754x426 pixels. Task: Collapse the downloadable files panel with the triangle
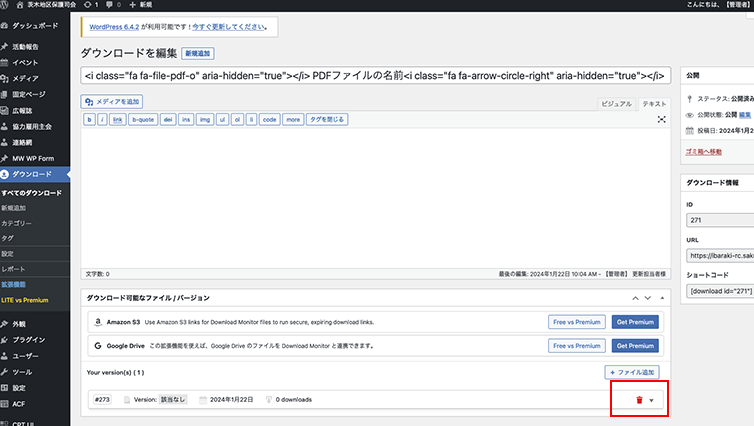coord(660,298)
